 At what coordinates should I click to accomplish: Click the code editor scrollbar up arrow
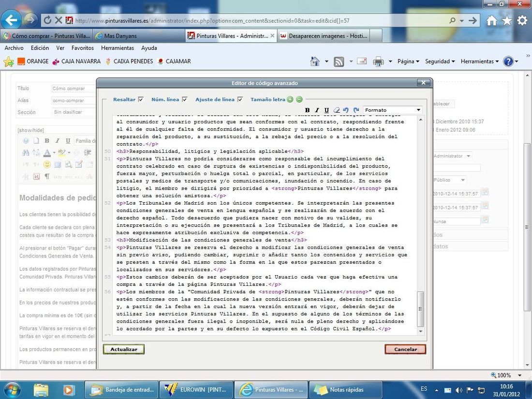pyautogui.click(x=421, y=120)
